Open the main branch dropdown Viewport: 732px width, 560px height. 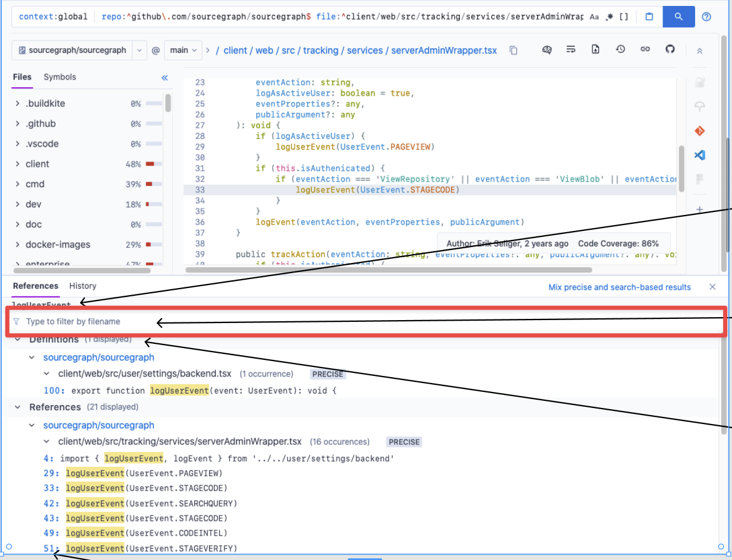pyautogui.click(x=182, y=50)
